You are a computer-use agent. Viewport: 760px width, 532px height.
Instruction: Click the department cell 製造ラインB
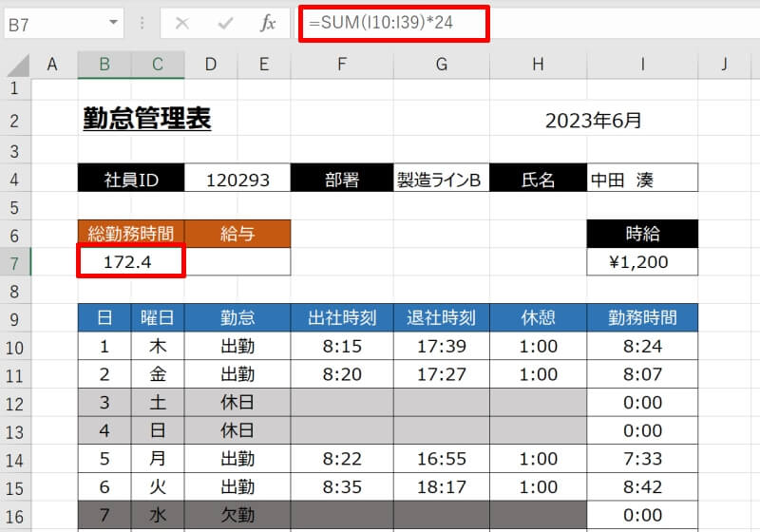click(x=441, y=178)
